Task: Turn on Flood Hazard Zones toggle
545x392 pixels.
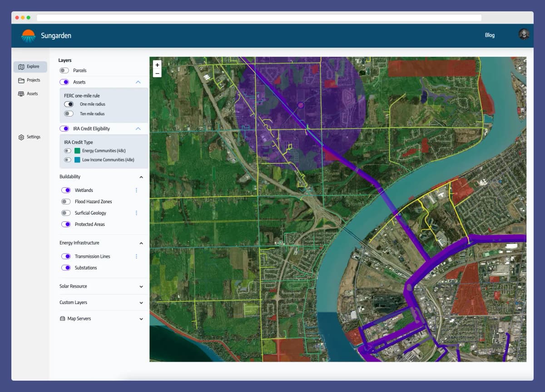Action: (x=66, y=201)
